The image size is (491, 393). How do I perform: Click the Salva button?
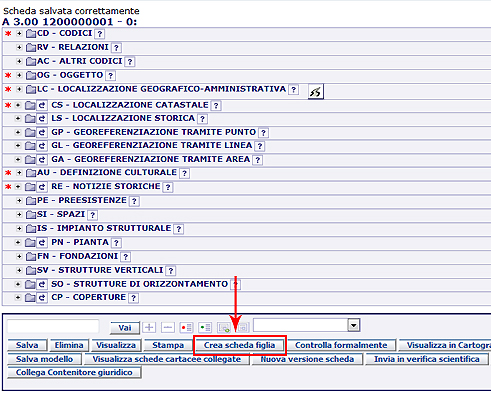(x=27, y=345)
